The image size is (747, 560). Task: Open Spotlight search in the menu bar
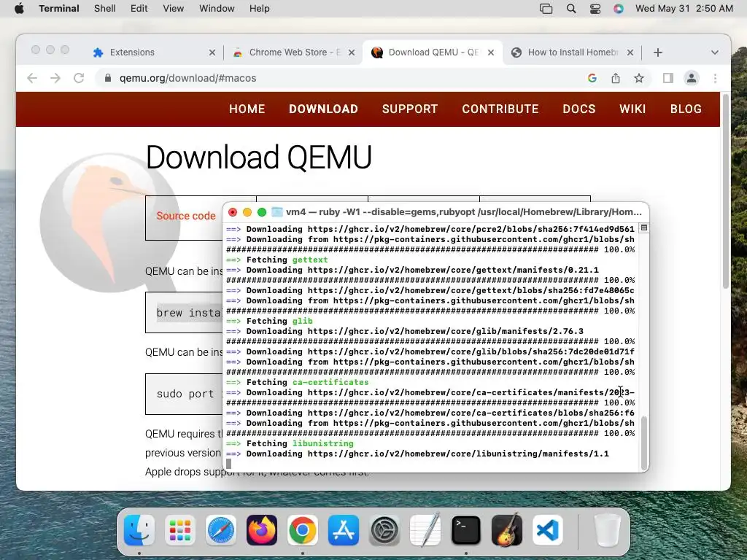pos(570,9)
